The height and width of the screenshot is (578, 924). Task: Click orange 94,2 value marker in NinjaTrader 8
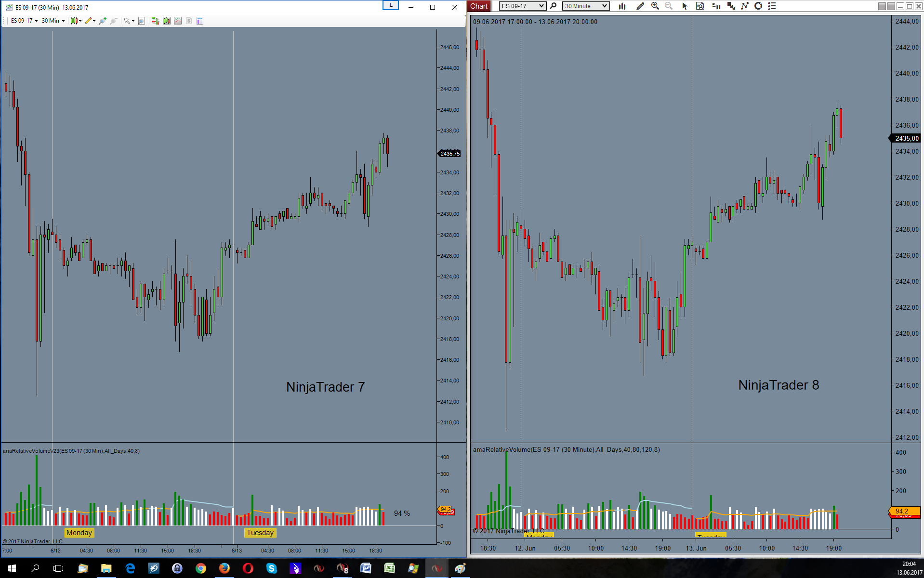(x=904, y=511)
